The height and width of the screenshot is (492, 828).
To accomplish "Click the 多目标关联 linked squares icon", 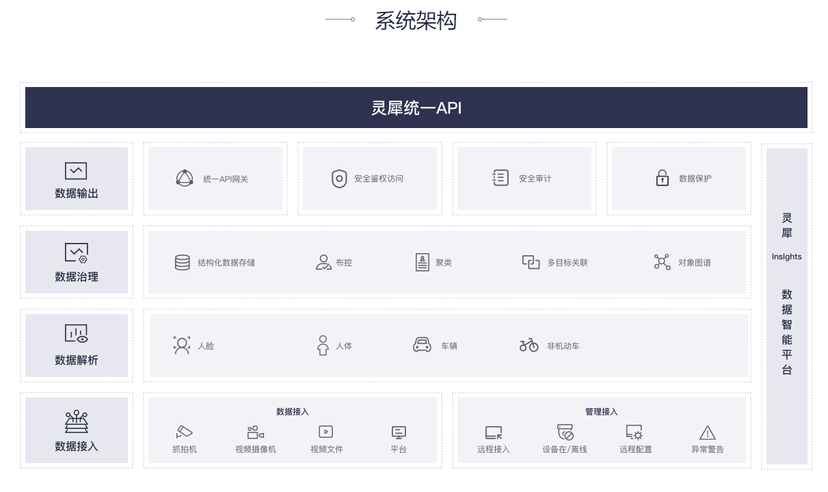I will (x=531, y=262).
